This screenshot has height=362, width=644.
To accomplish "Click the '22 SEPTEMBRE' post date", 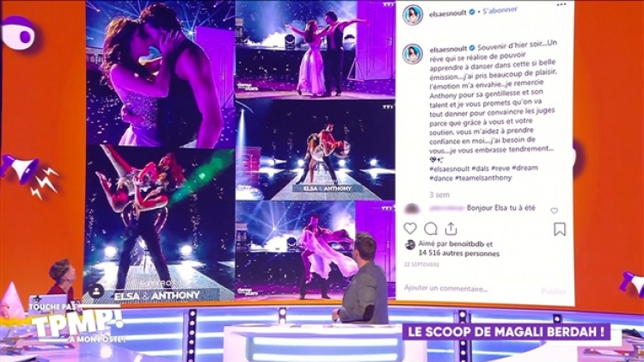I will pos(421,265).
